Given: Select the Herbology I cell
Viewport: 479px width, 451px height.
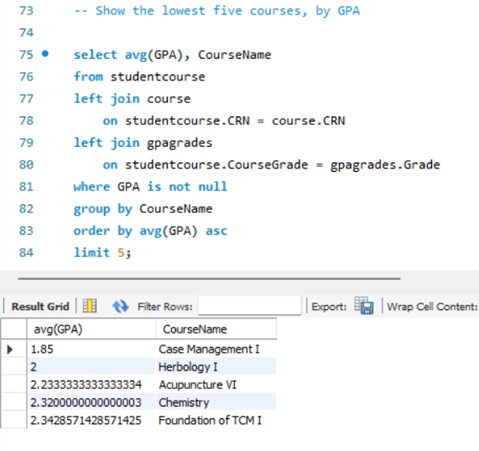Looking at the screenshot, I should [216, 367].
